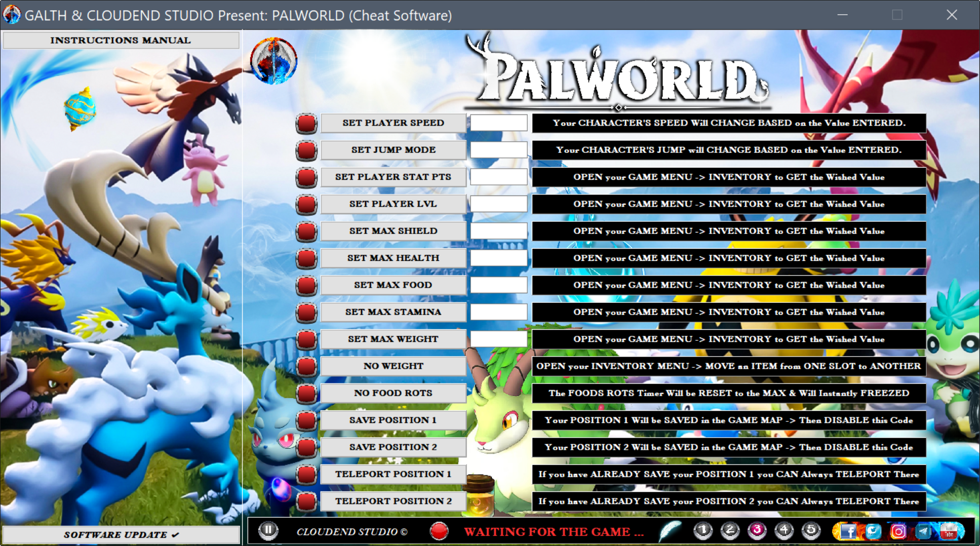The width and height of the screenshot is (980, 546).
Task: Toggle the red switch beside SAVE POSITION 1
Action: pos(306,420)
